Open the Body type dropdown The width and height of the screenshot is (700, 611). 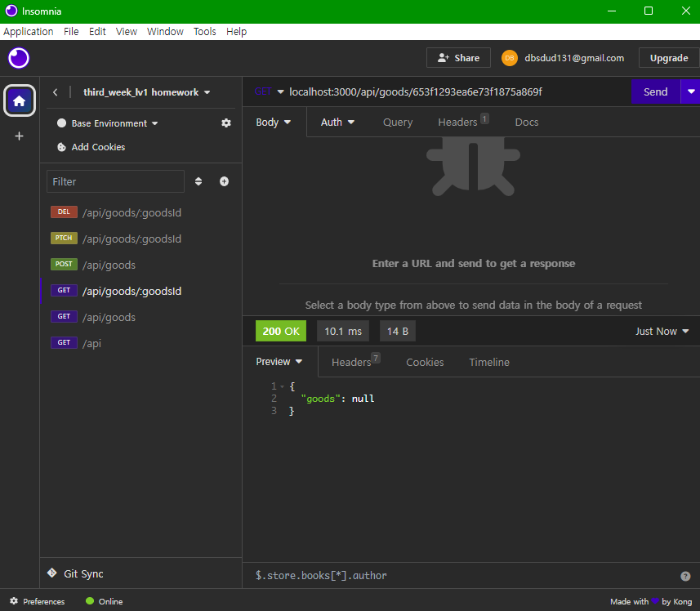click(x=273, y=123)
